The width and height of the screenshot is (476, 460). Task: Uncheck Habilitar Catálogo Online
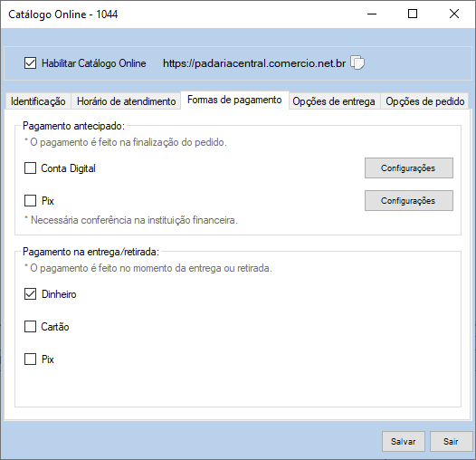[31, 63]
